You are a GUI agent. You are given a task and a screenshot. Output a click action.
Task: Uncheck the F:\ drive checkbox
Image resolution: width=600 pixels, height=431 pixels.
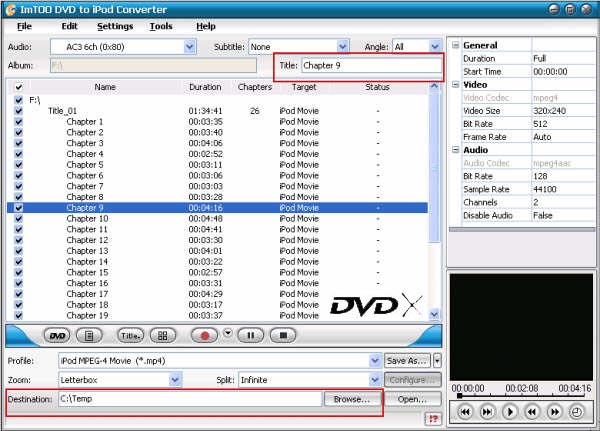pyautogui.click(x=18, y=100)
